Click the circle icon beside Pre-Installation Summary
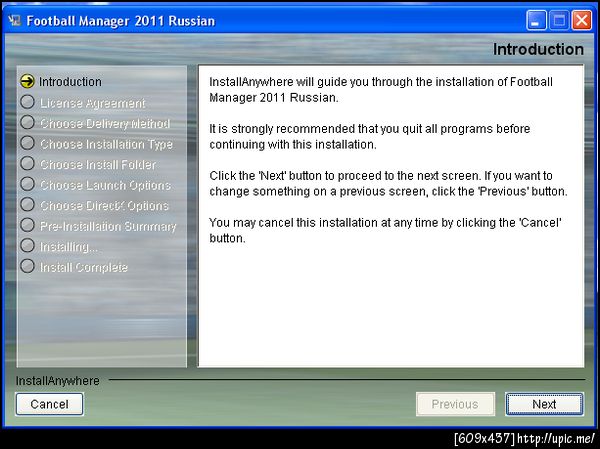 (x=27, y=225)
